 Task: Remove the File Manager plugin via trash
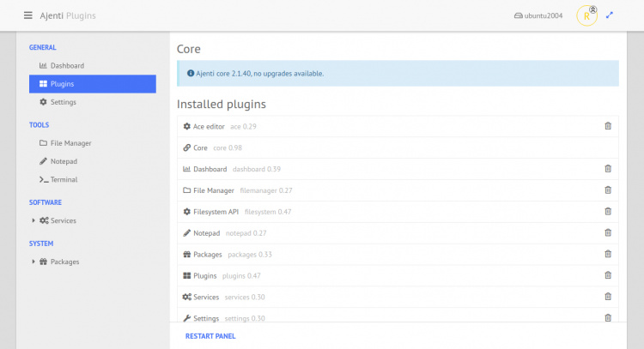pyautogui.click(x=608, y=190)
